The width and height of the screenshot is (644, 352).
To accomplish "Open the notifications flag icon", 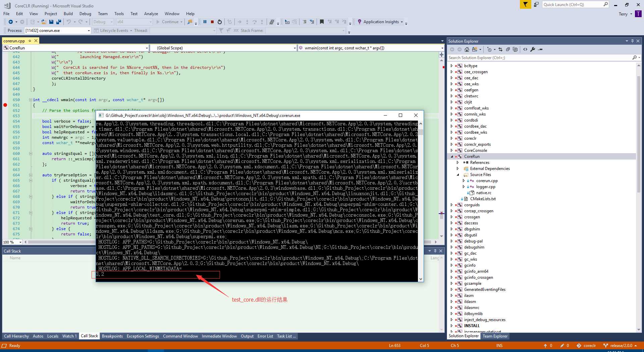I will 525,4.
